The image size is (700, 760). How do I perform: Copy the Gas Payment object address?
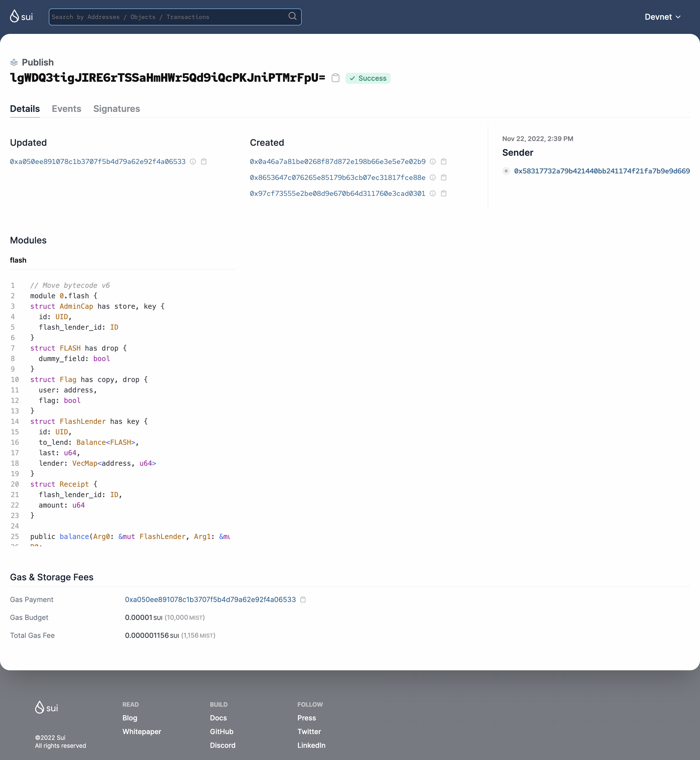tap(303, 600)
